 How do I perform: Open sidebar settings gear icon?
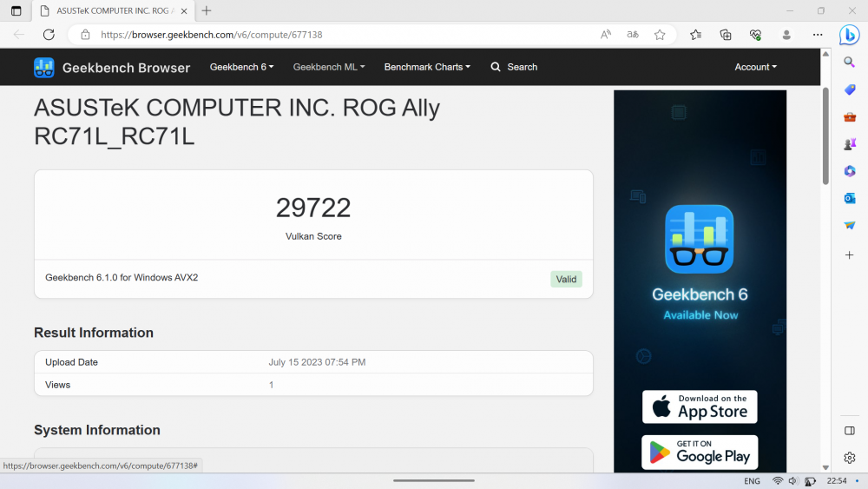pyautogui.click(x=849, y=458)
